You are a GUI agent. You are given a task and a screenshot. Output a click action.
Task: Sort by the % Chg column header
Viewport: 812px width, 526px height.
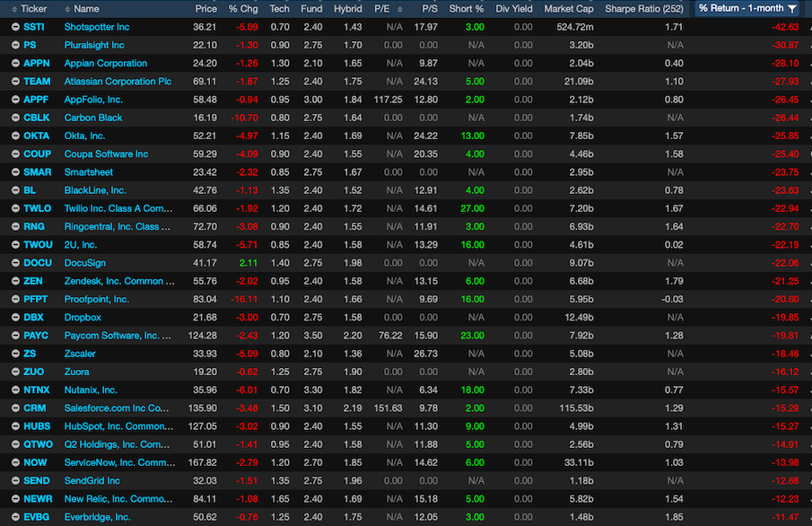click(x=243, y=9)
